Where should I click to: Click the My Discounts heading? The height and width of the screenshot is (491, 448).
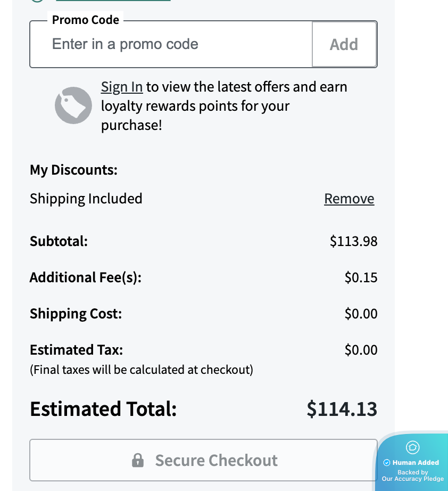73,170
